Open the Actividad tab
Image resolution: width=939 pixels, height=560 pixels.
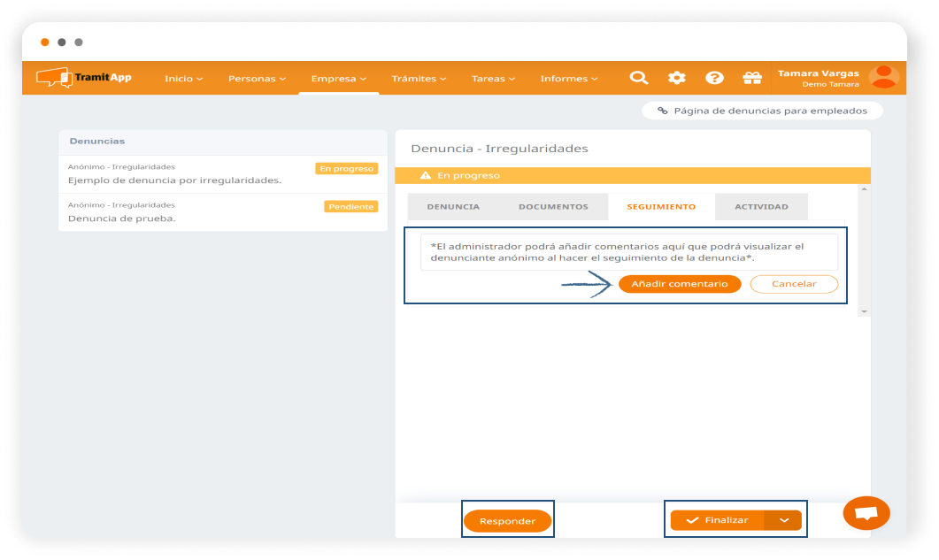[761, 207]
